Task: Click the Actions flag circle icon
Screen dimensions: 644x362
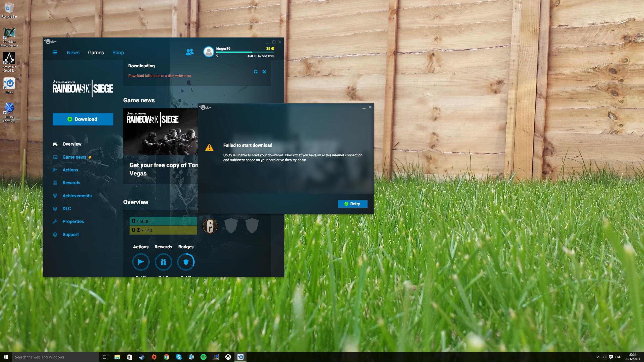Action: (x=141, y=262)
